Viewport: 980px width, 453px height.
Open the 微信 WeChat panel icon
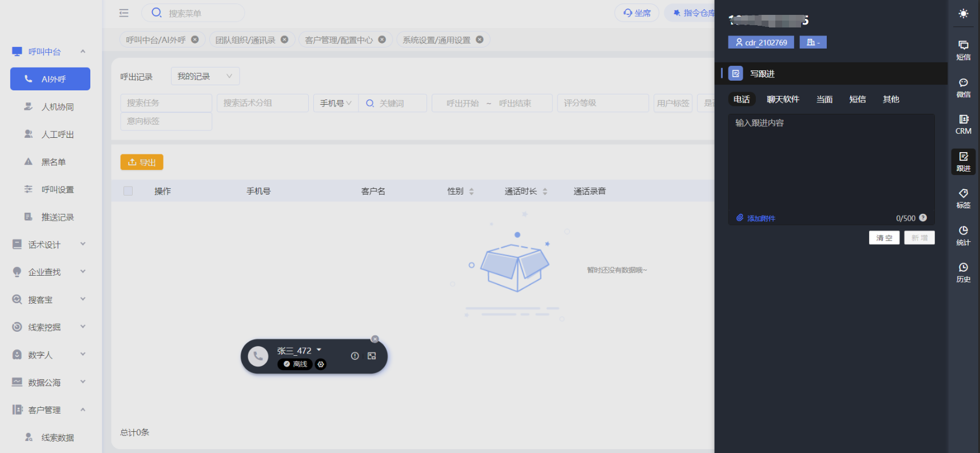963,88
